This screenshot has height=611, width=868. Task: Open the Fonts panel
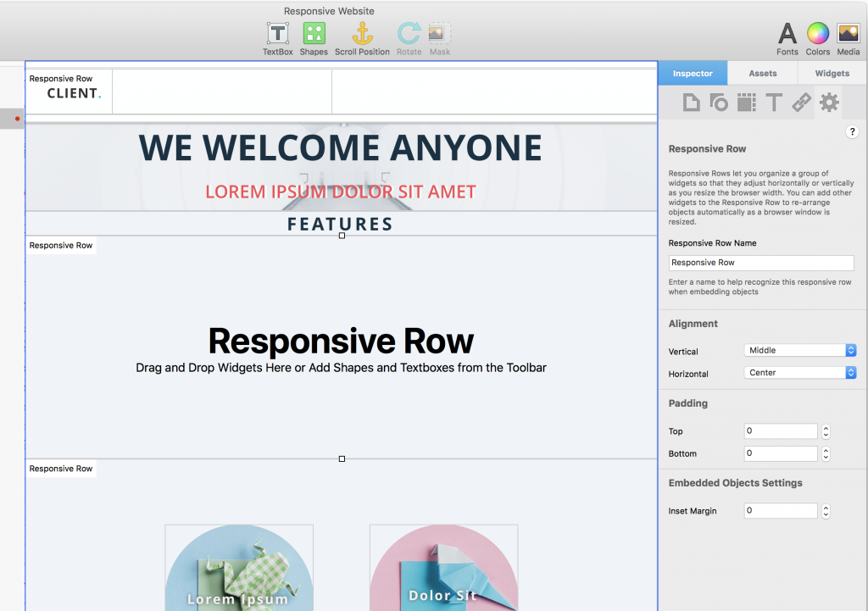[787, 39]
